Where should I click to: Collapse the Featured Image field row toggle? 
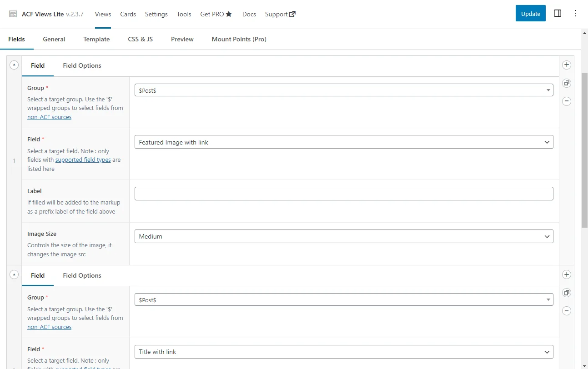click(x=14, y=65)
